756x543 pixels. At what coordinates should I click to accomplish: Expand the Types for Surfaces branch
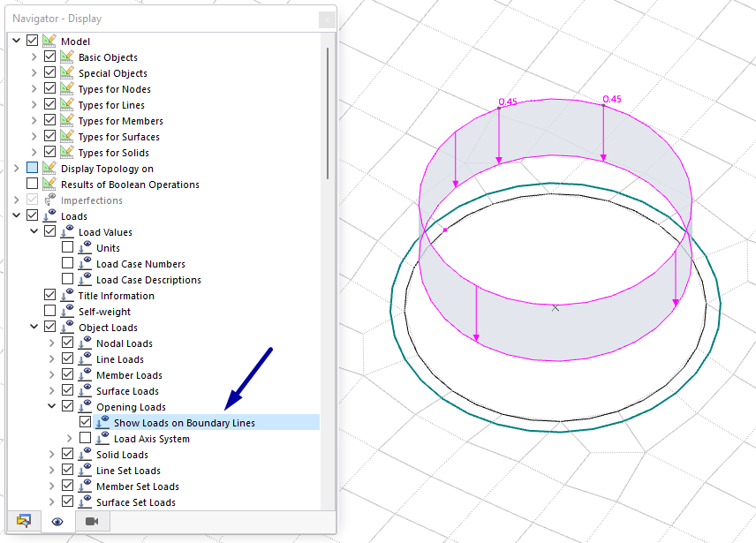(34, 136)
